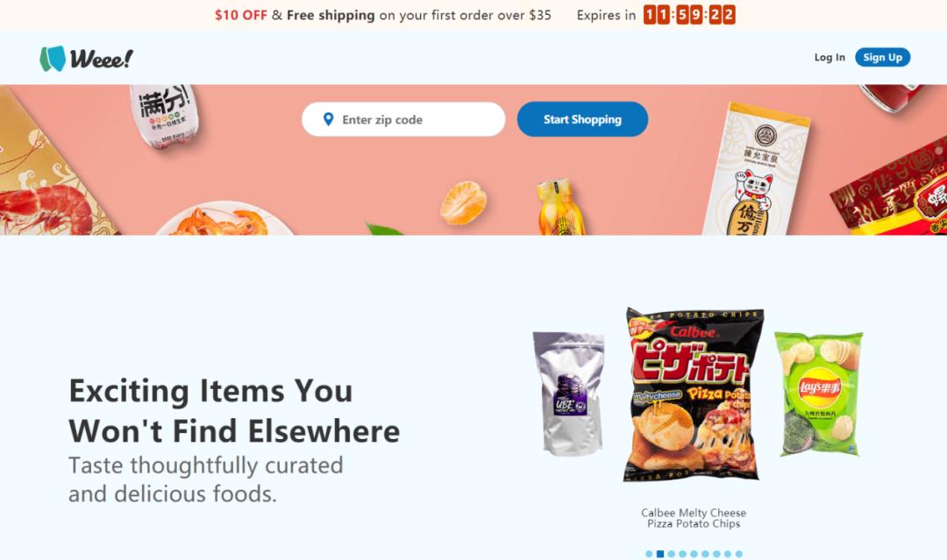Open the Log In link

click(x=830, y=57)
